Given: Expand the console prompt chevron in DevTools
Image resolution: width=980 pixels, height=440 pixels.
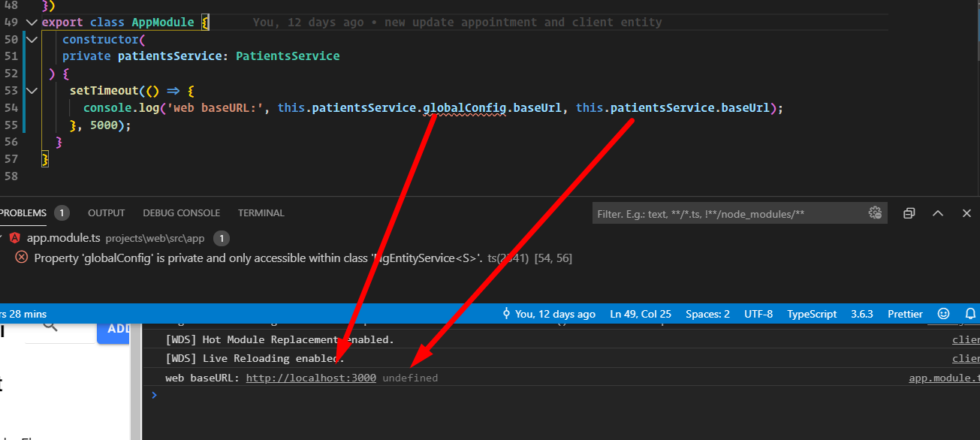Looking at the screenshot, I should point(154,395).
